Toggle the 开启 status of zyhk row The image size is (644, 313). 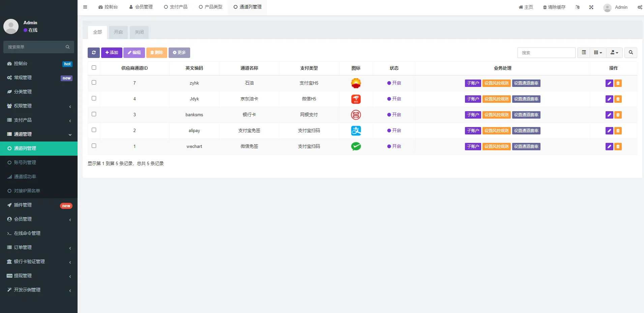tap(394, 83)
